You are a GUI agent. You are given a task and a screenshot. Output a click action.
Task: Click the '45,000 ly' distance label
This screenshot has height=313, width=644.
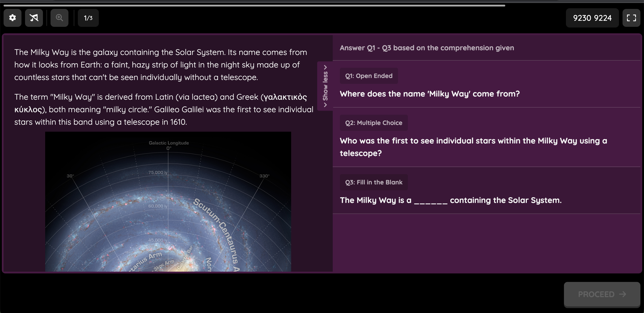click(x=158, y=240)
